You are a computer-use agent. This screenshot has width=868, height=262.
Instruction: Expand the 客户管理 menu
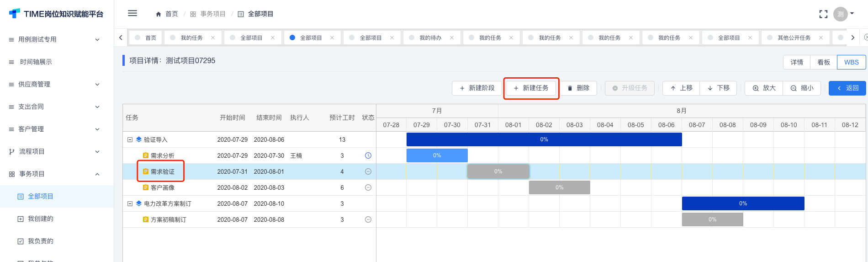coord(57,129)
